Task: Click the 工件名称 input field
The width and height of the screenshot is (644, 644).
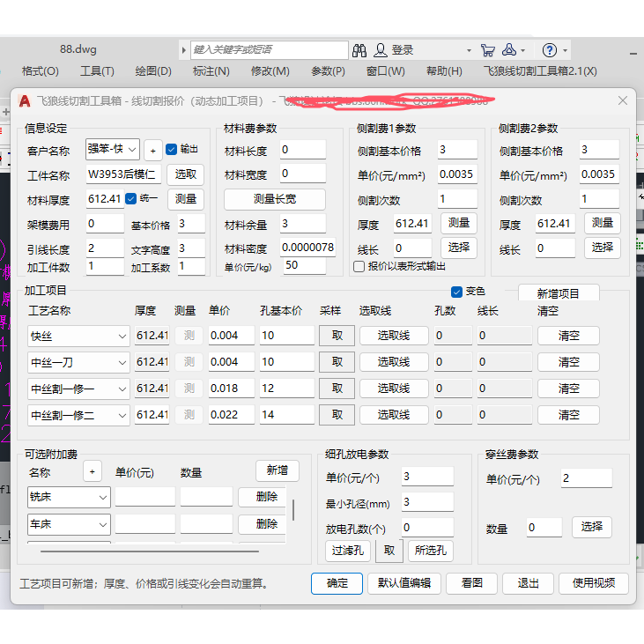Action: tap(123, 174)
